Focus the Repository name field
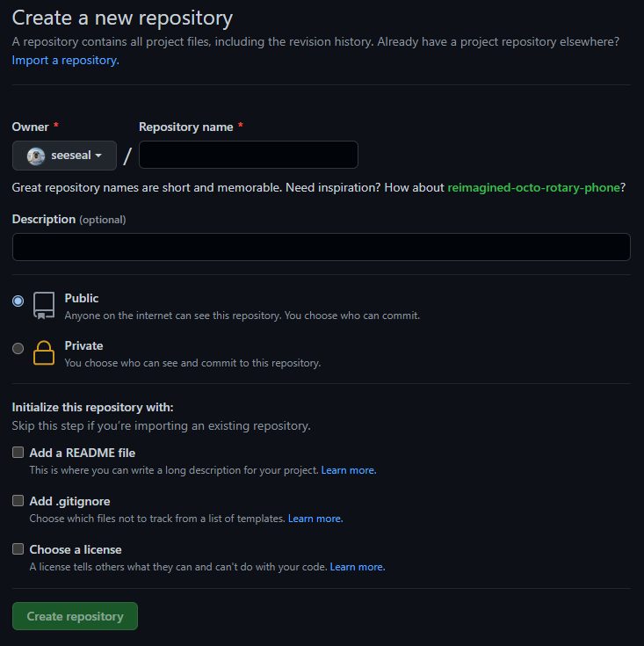644x646 pixels. (249, 155)
